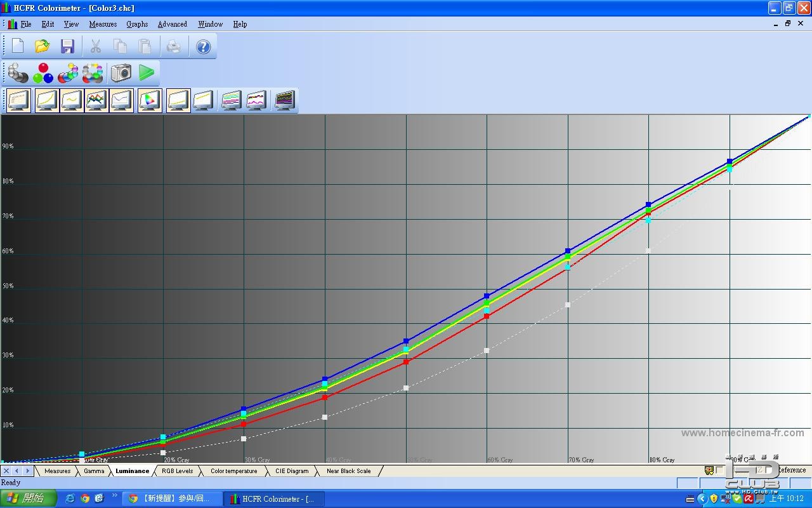812x508 pixels.
Task: Close the current view tab with the X button
Action: pos(6,471)
